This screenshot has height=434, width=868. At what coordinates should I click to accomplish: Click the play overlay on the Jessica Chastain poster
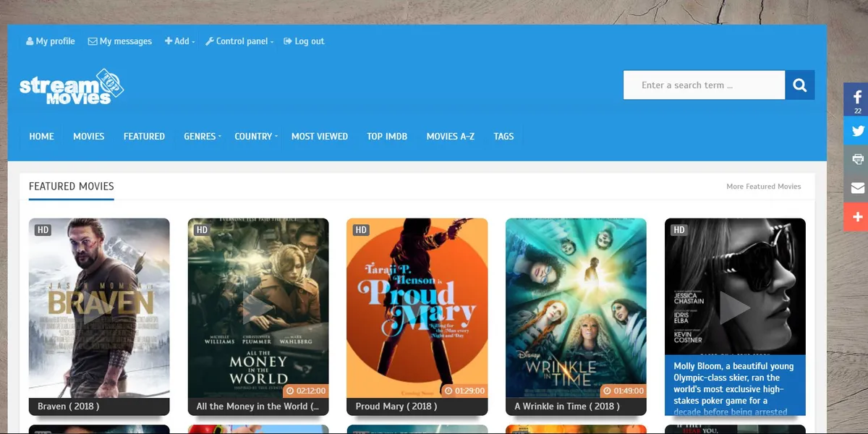(x=736, y=307)
